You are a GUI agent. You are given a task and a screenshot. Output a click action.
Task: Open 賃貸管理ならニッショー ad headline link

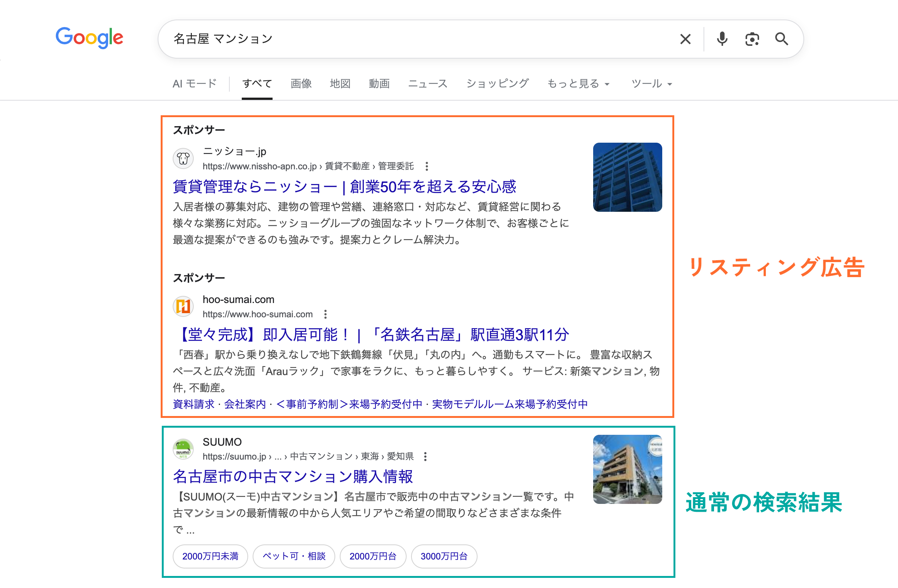[344, 187]
